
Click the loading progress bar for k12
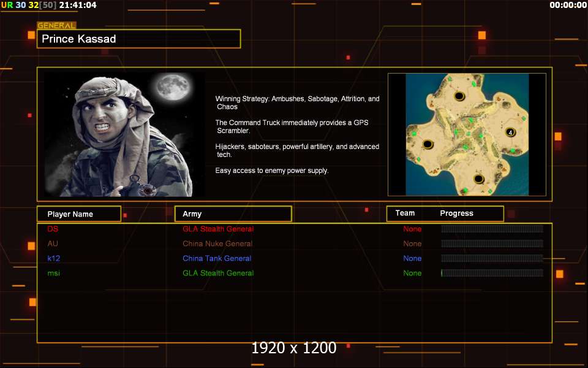click(492, 258)
